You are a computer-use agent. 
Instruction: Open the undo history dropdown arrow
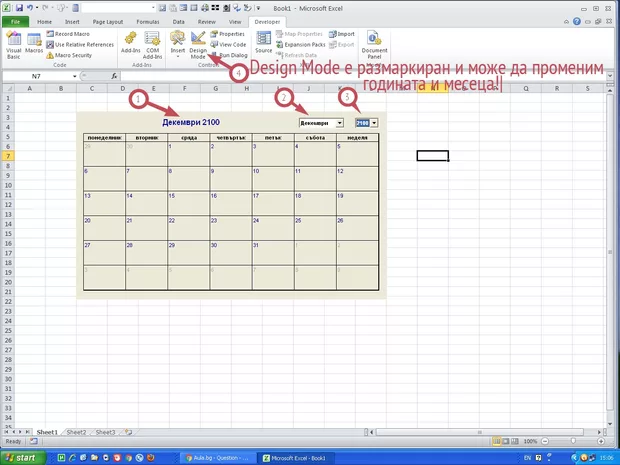[x=36, y=8]
